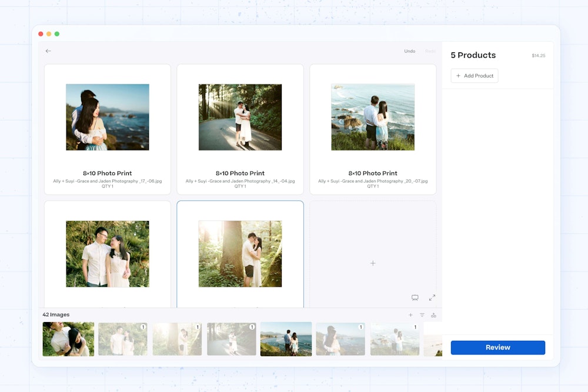Viewport: 588px width, 392px height.
Task: Click the blue Review button
Action: click(497, 347)
